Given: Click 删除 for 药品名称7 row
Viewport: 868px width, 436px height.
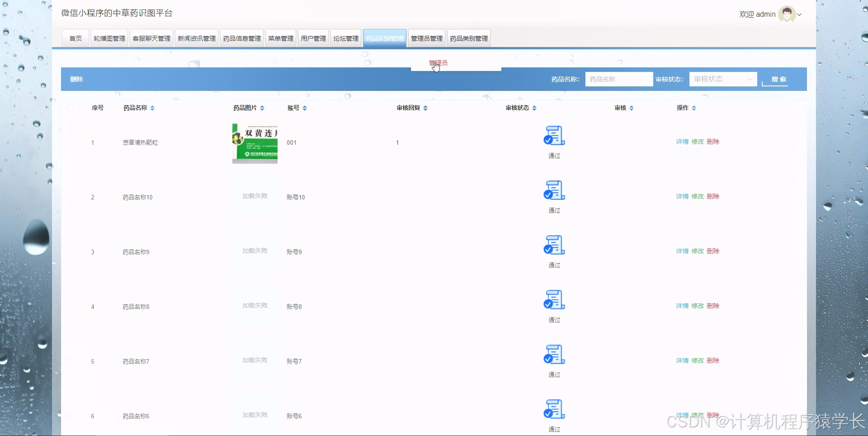Looking at the screenshot, I should [x=713, y=360].
